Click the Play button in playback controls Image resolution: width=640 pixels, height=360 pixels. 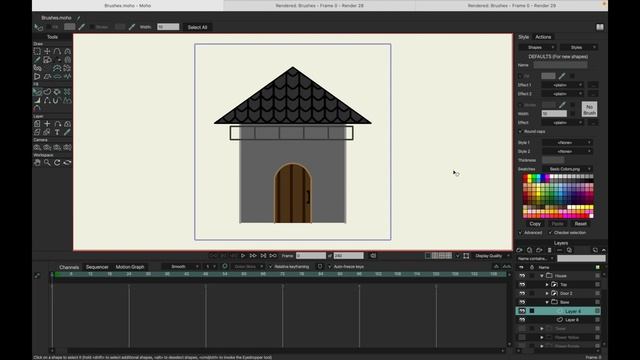[x=243, y=256]
